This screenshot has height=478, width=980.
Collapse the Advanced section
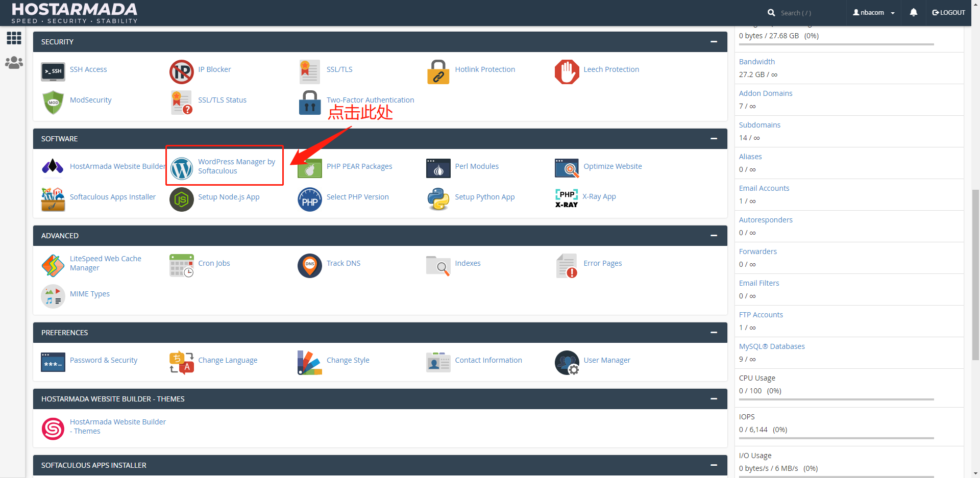click(714, 236)
